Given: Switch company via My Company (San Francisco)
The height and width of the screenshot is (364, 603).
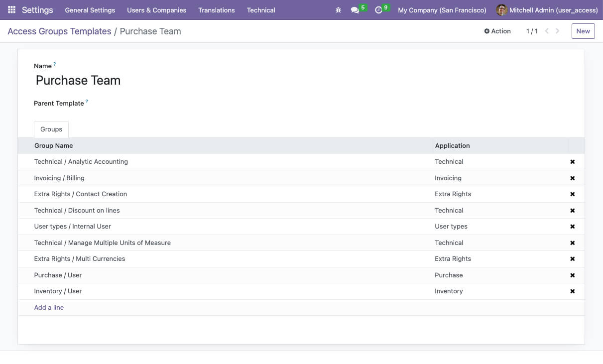Looking at the screenshot, I should click(x=442, y=10).
